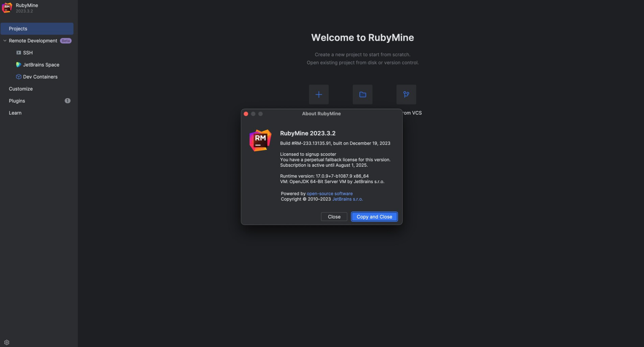
Task: Click the Close button in dialog
Action: [334, 217]
